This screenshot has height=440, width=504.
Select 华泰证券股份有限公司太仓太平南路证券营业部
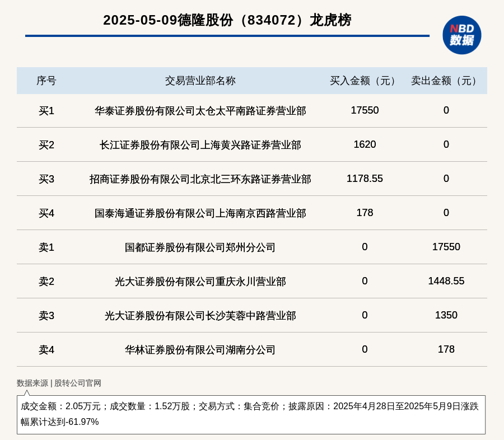pos(200,111)
